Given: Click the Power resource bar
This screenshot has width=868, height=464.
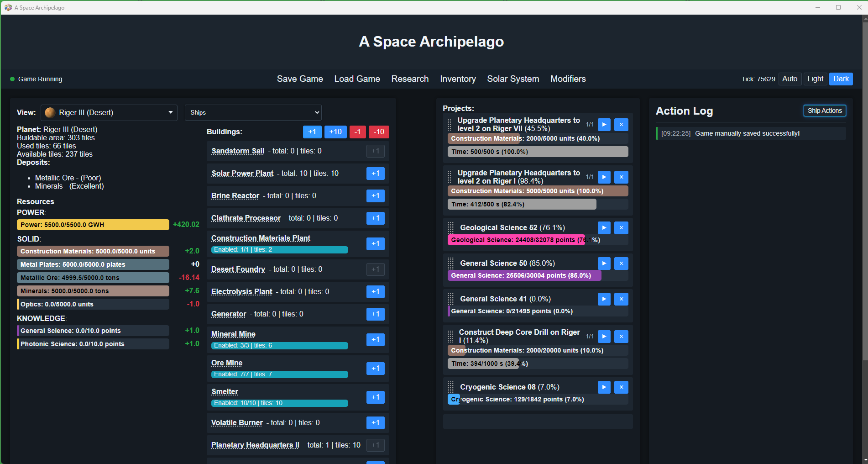Looking at the screenshot, I should (x=93, y=225).
